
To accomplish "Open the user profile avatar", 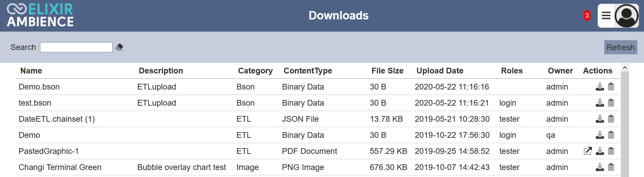I will (627, 16).
